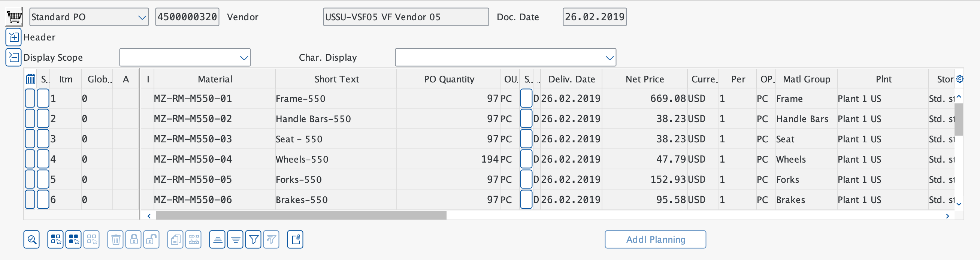
Task: Open the Standard PO type dropdown
Action: pyautogui.click(x=142, y=17)
